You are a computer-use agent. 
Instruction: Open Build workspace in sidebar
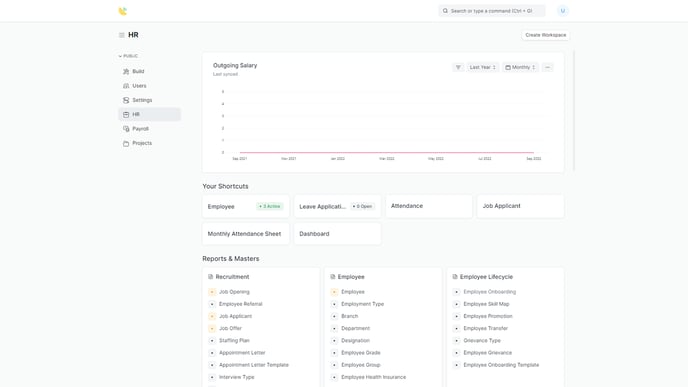pos(149,71)
